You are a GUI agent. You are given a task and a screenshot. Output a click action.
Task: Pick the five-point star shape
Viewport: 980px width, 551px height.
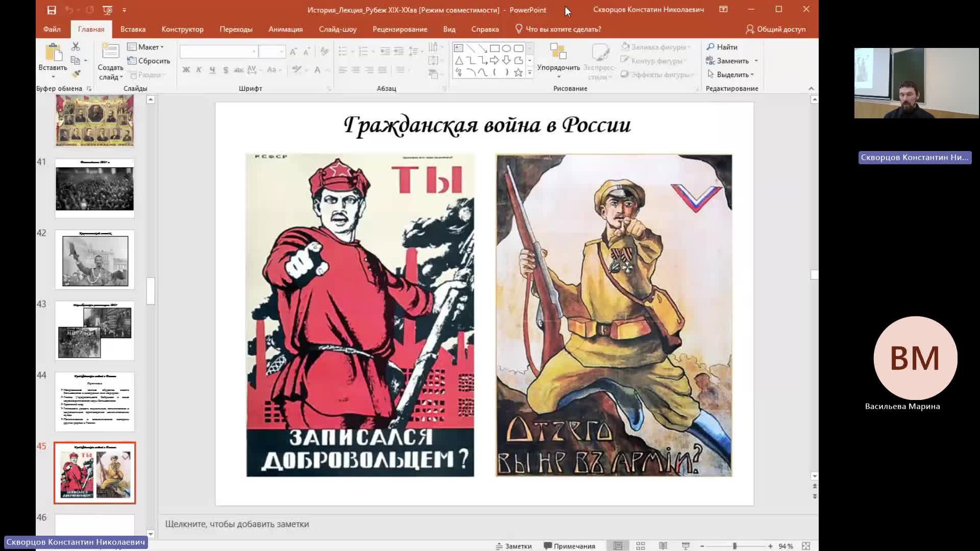(x=519, y=72)
